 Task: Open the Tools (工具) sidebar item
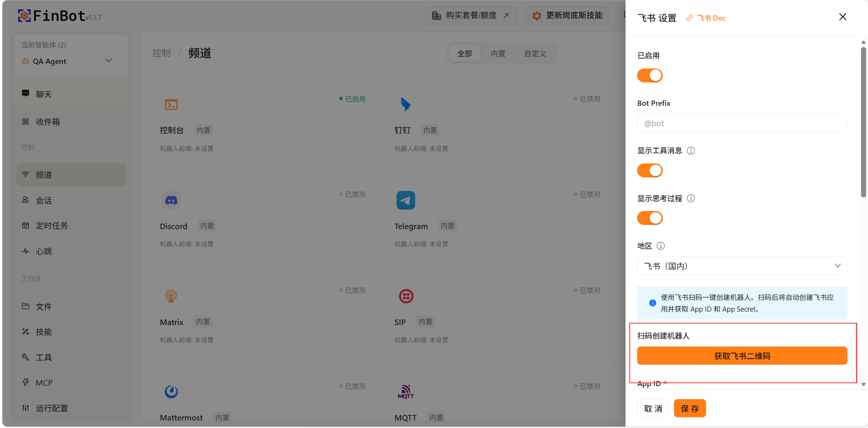pos(71,357)
